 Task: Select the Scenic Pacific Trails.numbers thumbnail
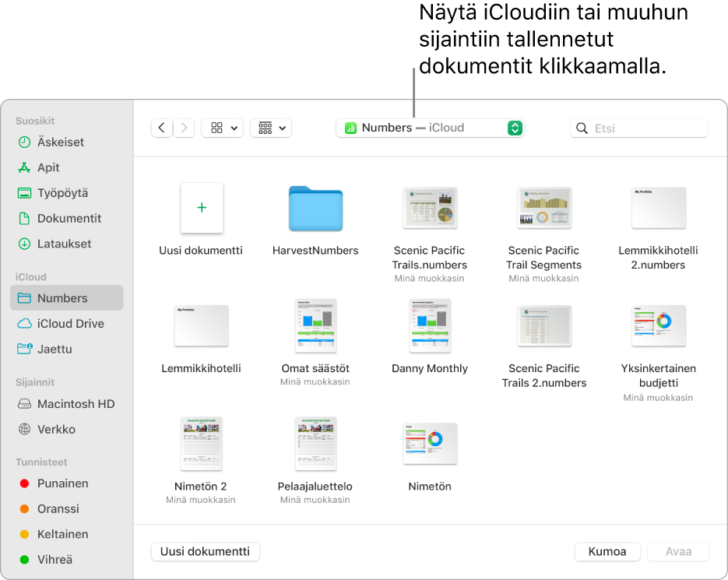click(430, 208)
